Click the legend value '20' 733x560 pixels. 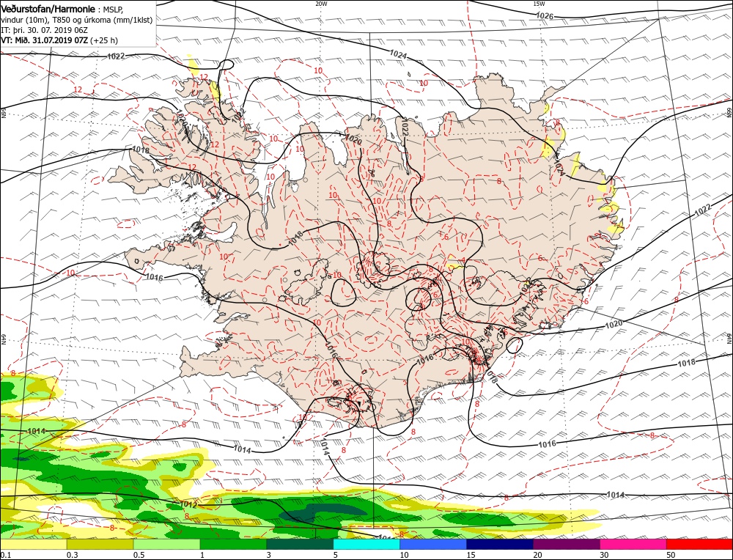point(537,555)
